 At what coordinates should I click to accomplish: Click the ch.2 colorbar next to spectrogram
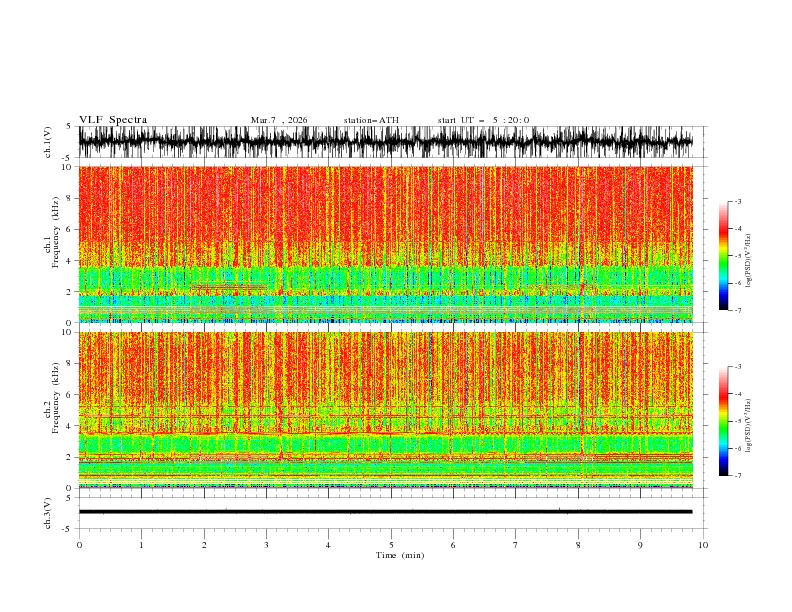(x=723, y=421)
